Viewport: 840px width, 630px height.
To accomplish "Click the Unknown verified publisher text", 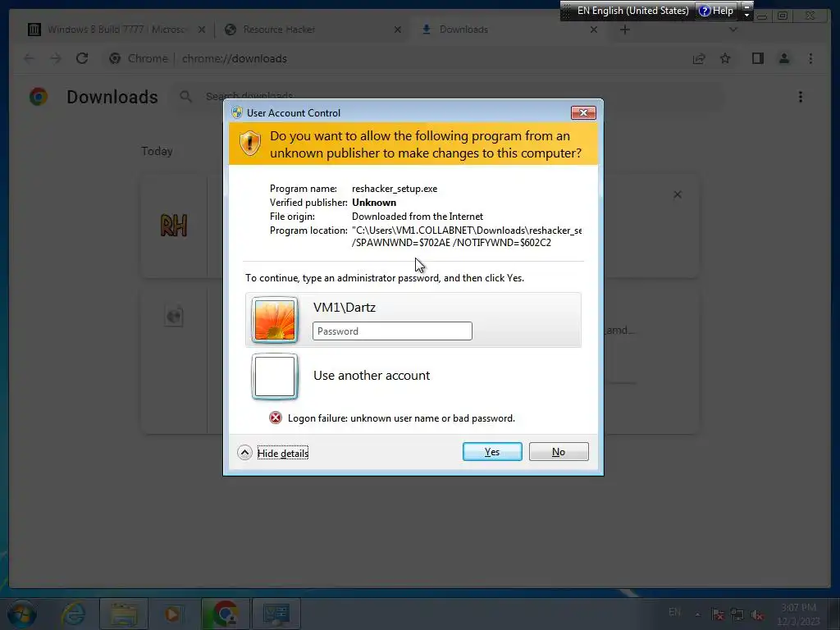I will 374,203.
